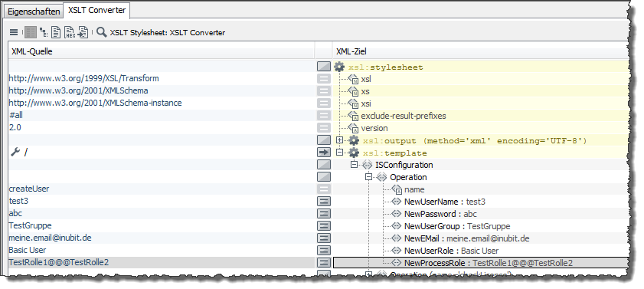Click the mapping button in the TestRolle1@@@TestRolle2 row

pos(324,262)
